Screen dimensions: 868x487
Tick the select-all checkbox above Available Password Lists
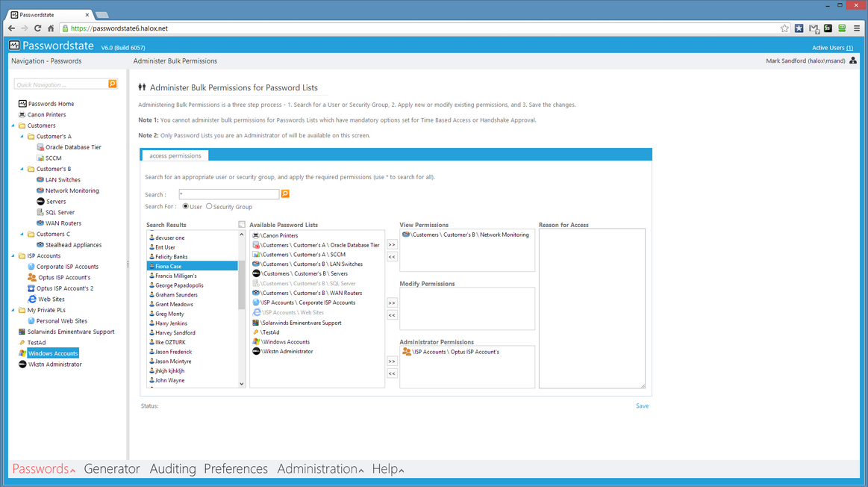[242, 224]
